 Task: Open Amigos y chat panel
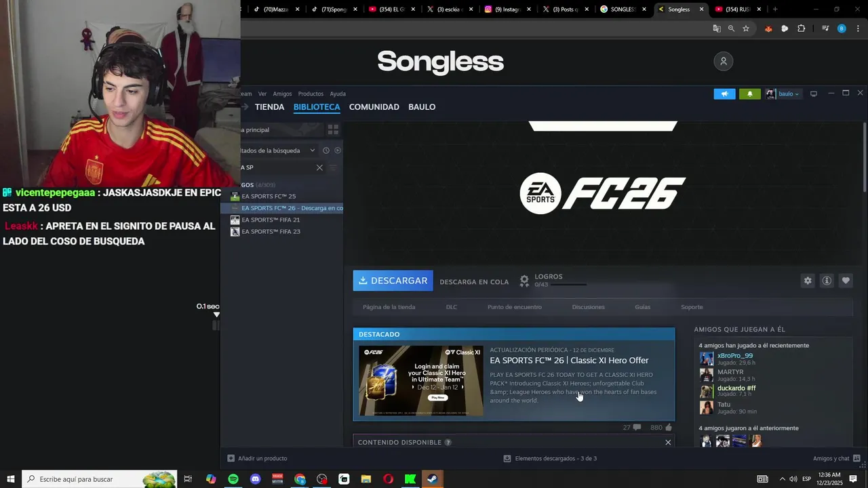point(837,459)
